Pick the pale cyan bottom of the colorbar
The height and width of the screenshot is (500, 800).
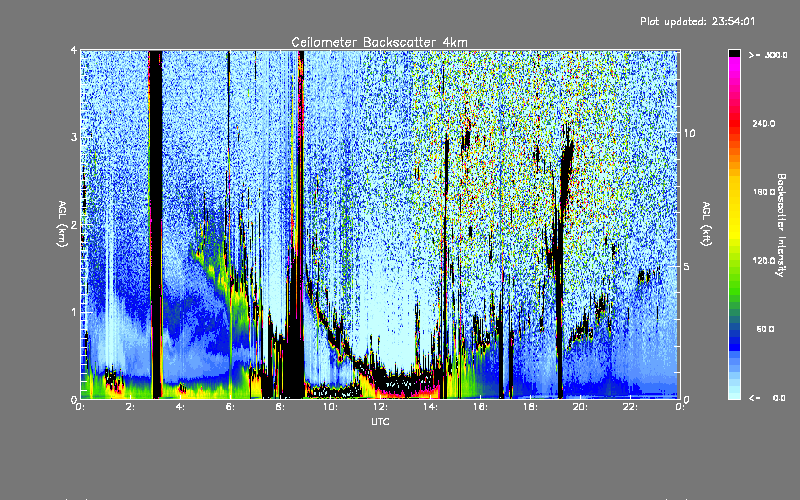click(734, 392)
